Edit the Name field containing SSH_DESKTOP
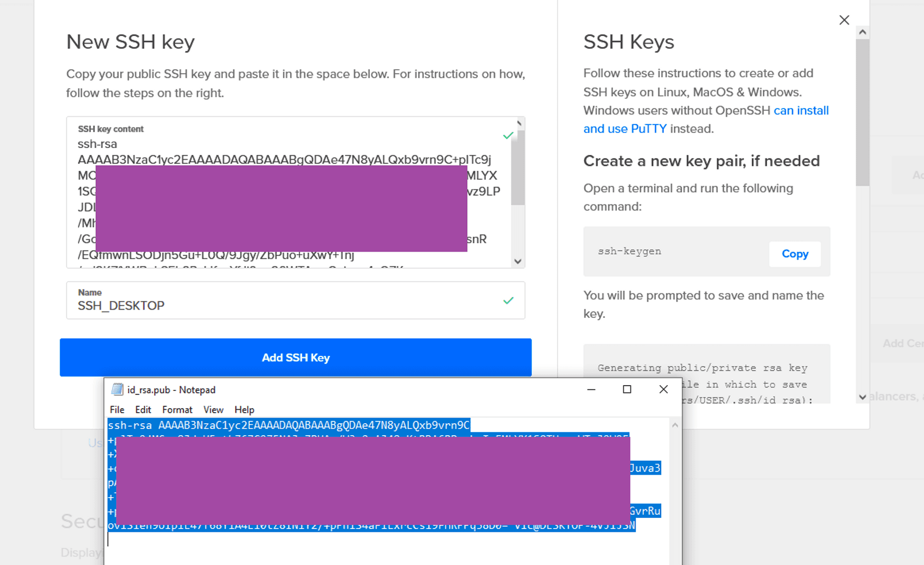This screenshot has width=924, height=565. 295,301
